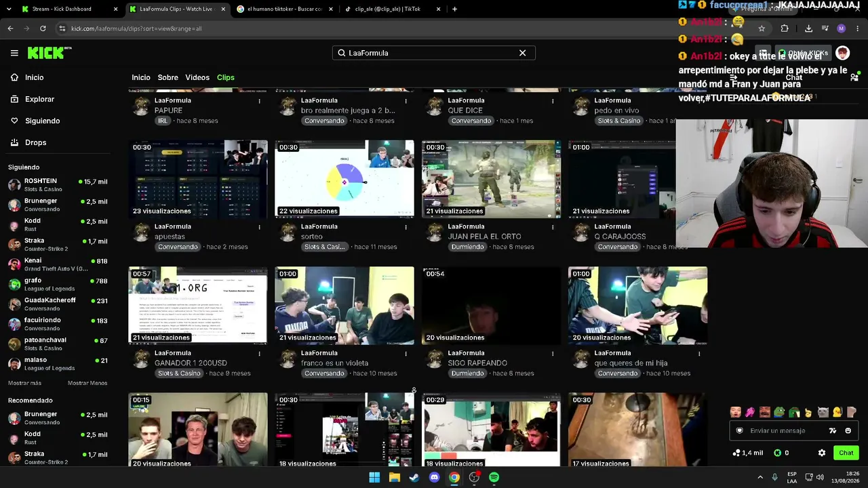This screenshot has width=868, height=488.
Task: Open options menu for SIGO RAPEANDO clip
Action: (x=553, y=353)
